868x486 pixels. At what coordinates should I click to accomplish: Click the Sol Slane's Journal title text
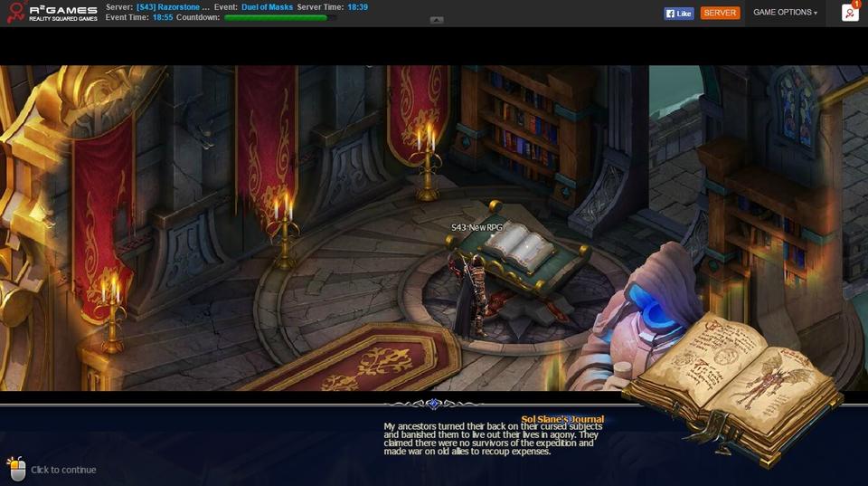pos(562,419)
